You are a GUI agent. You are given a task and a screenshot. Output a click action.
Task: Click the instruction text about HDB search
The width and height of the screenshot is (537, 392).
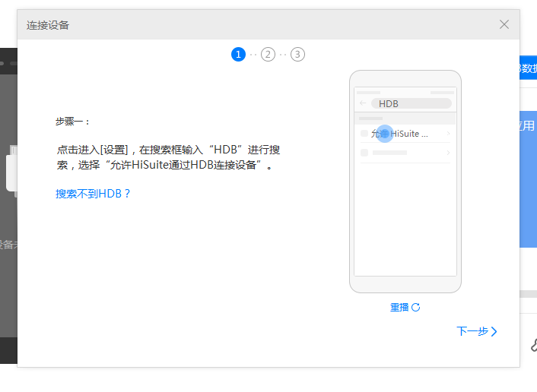point(168,157)
